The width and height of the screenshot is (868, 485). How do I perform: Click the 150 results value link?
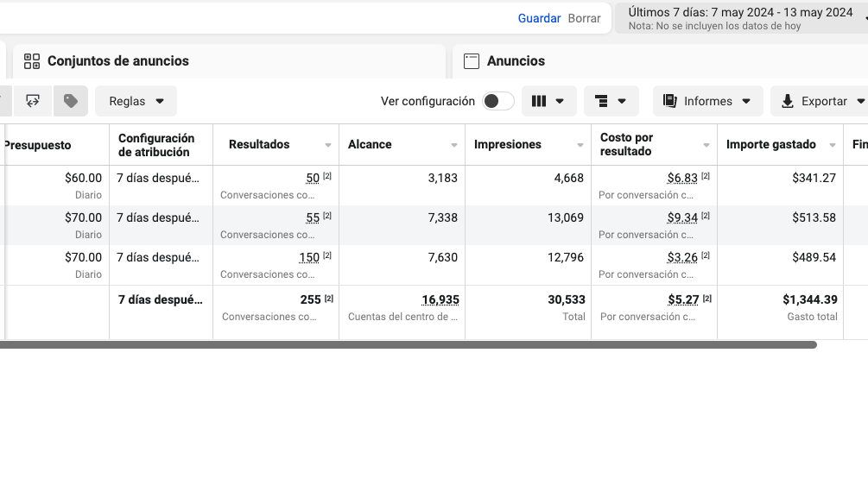[308, 257]
